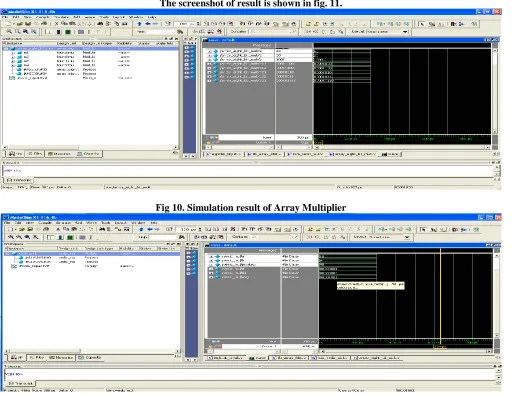Click search binoculars beside Find field, lower window
This screenshot has height=395, width=511.
[x=182, y=237]
